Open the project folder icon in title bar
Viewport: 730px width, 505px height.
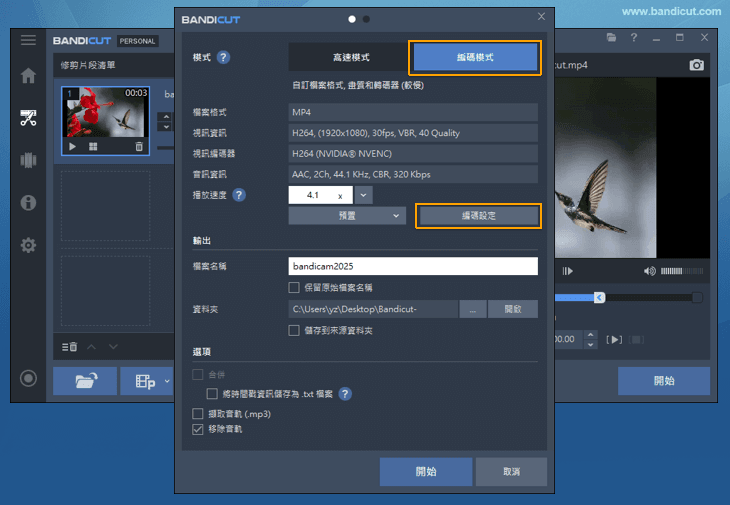(x=611, y=37)
